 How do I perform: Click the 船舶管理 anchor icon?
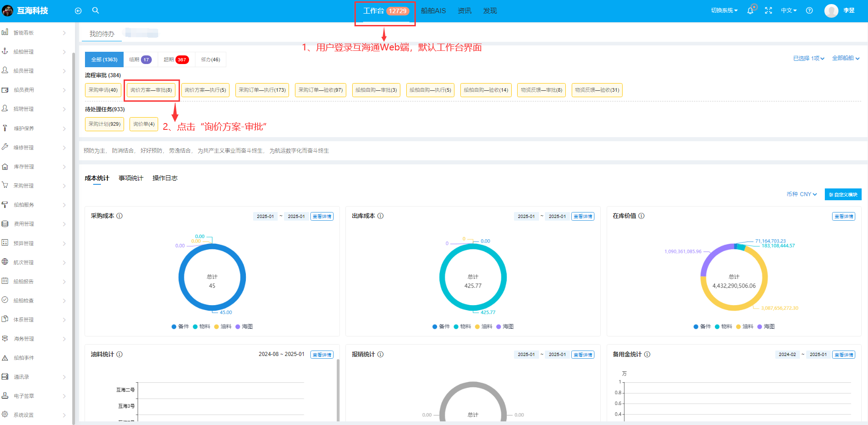5,51
